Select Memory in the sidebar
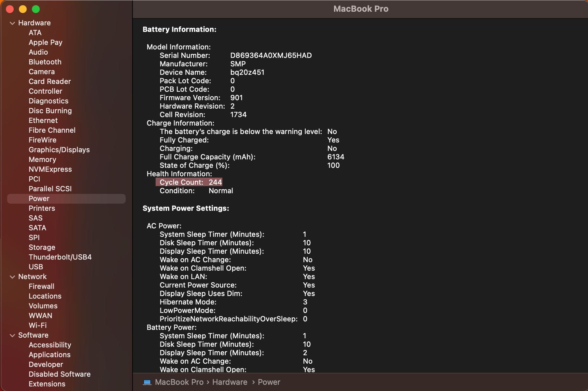This screenshot has height=391, width=588. [x=42, y=159]
